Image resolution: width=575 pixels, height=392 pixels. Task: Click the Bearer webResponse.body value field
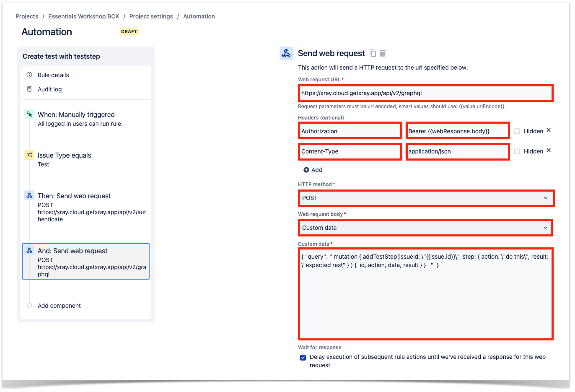click(458, 131)
